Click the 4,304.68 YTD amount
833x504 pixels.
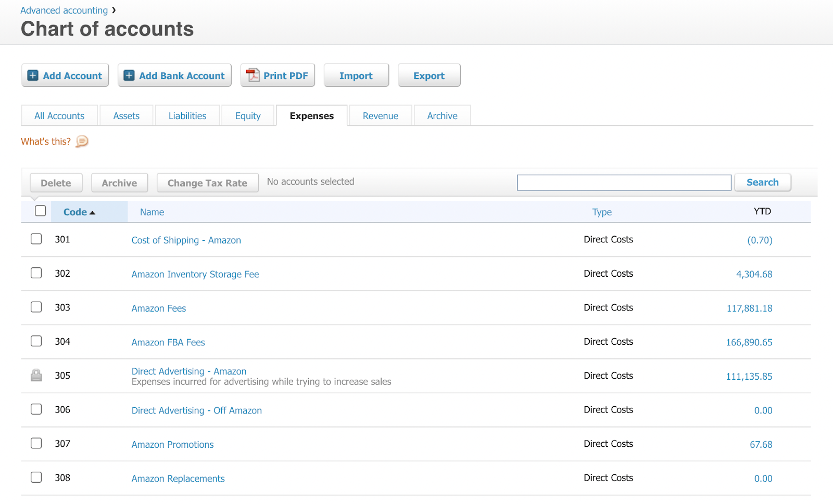754,274
